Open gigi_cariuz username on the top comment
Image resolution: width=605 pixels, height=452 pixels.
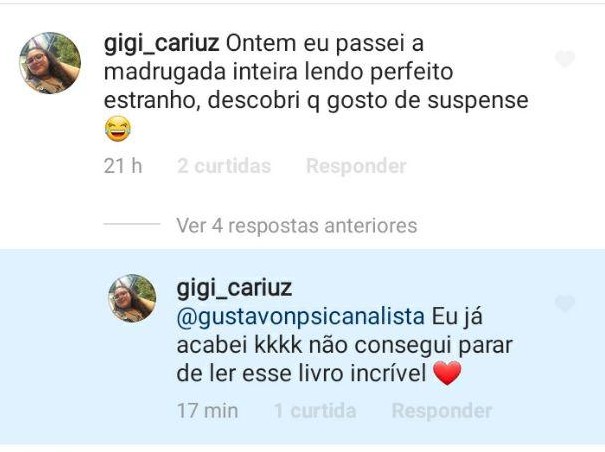[162, 44]
